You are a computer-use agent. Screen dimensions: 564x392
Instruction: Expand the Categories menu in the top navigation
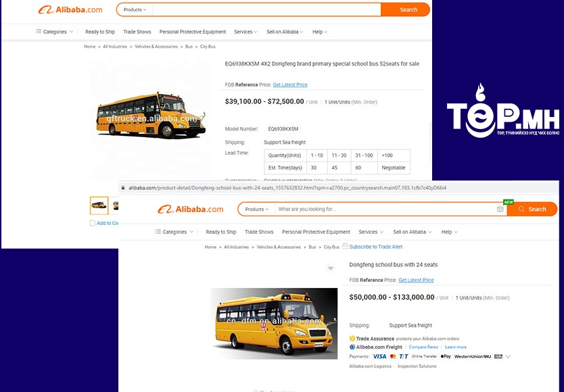click(x=54, y=32)
